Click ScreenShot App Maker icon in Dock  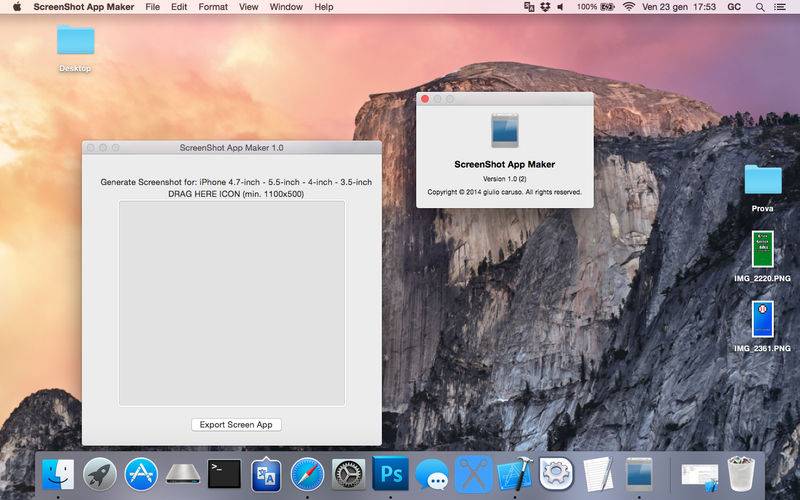[x=639, y=474]
